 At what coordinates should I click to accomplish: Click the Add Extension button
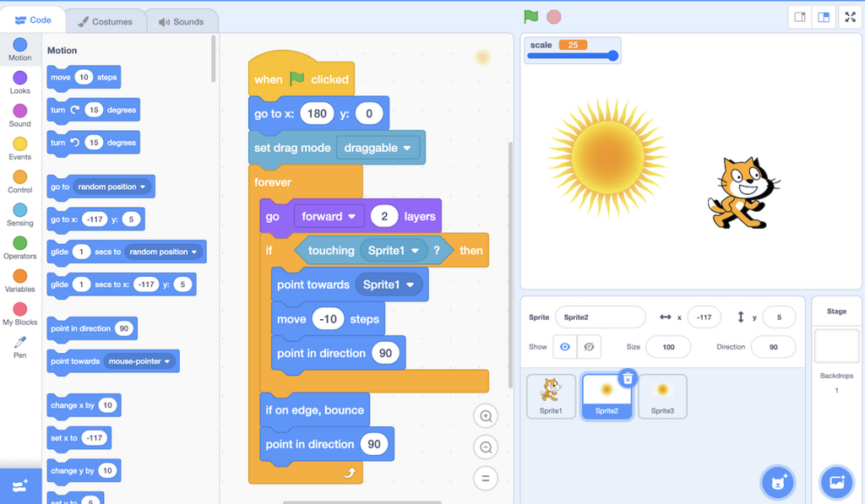pyautogui.click(x=20, y=485)
